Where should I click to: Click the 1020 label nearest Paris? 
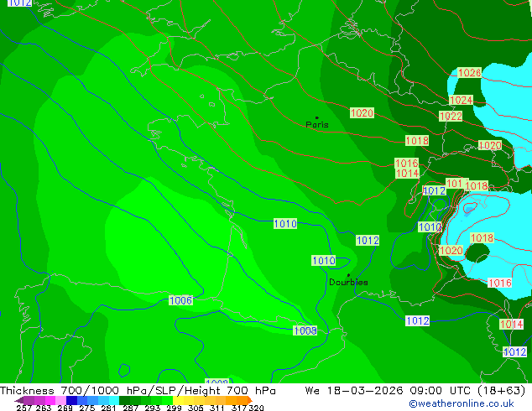(x=362, y=113)
